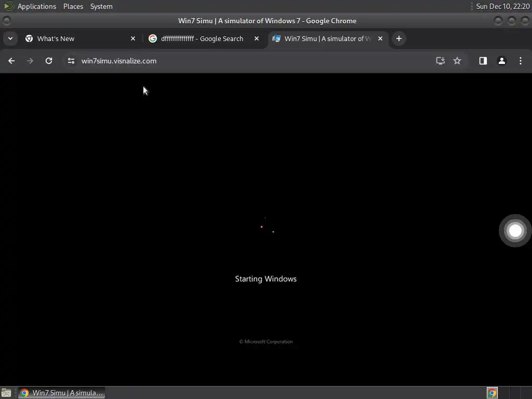This screenshot has width=532, height=399.
Task: Select the Win7 Simu tab
Action: point(328,38)
